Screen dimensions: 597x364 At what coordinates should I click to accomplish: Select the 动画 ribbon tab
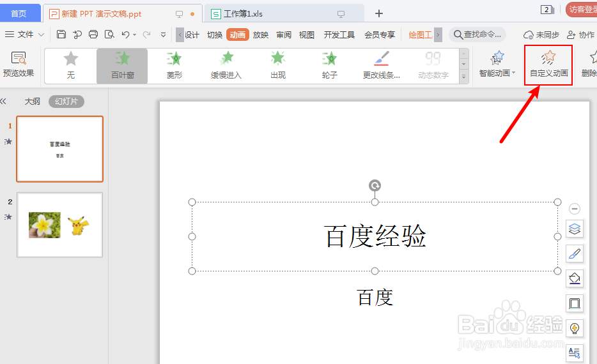[238, 35]
